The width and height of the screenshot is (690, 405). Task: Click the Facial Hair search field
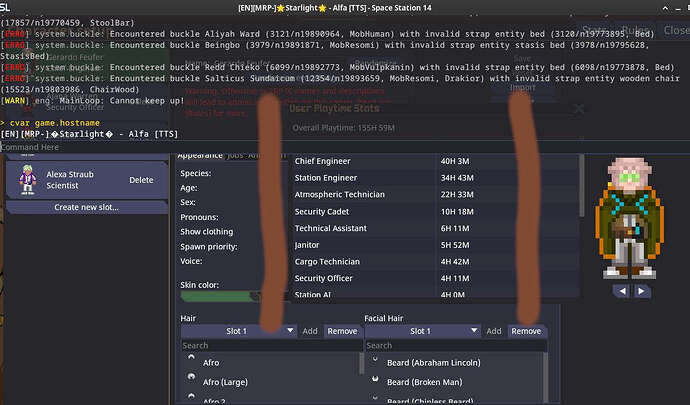pos(455,346)
